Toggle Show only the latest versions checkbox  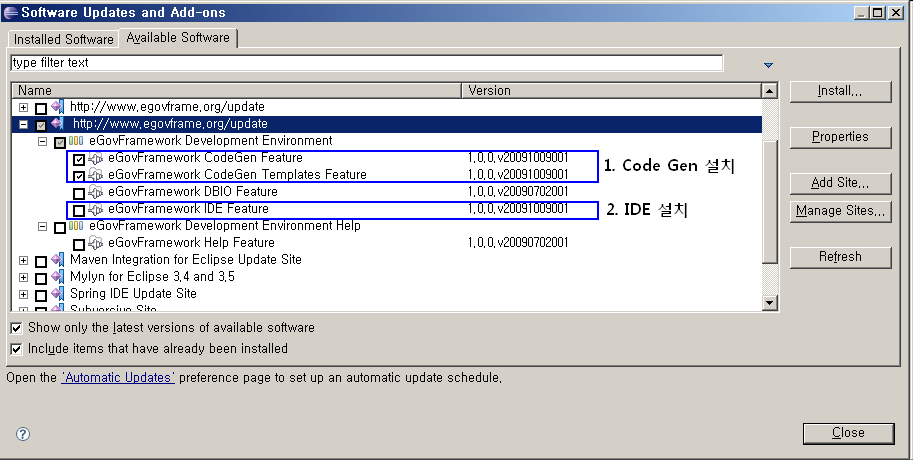point(16,328)
